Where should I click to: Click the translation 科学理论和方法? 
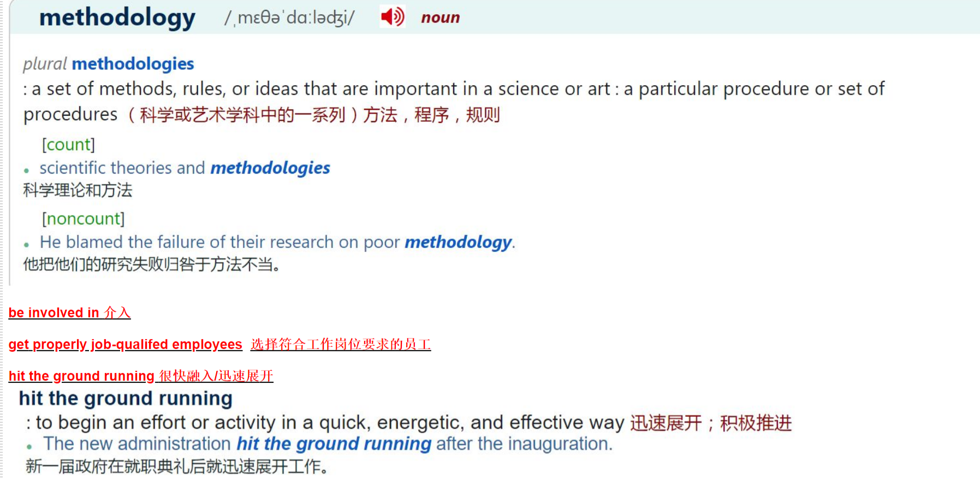click(78, 190)
